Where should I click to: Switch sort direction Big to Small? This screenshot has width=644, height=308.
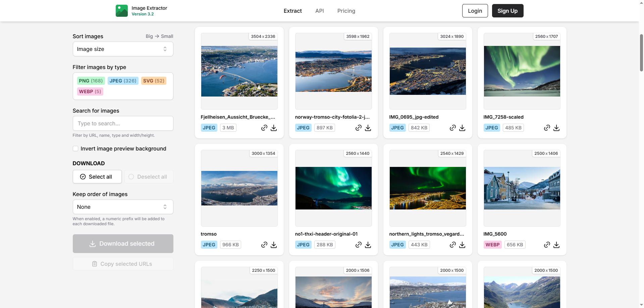159,36
